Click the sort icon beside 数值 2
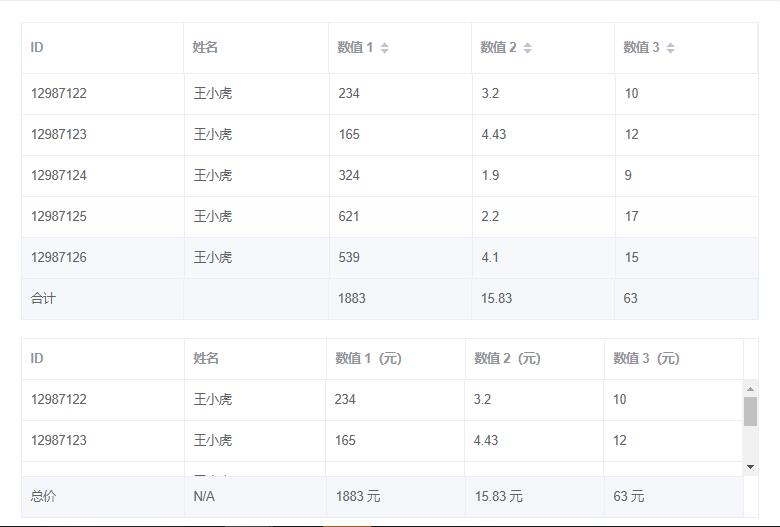 point(528,48)
